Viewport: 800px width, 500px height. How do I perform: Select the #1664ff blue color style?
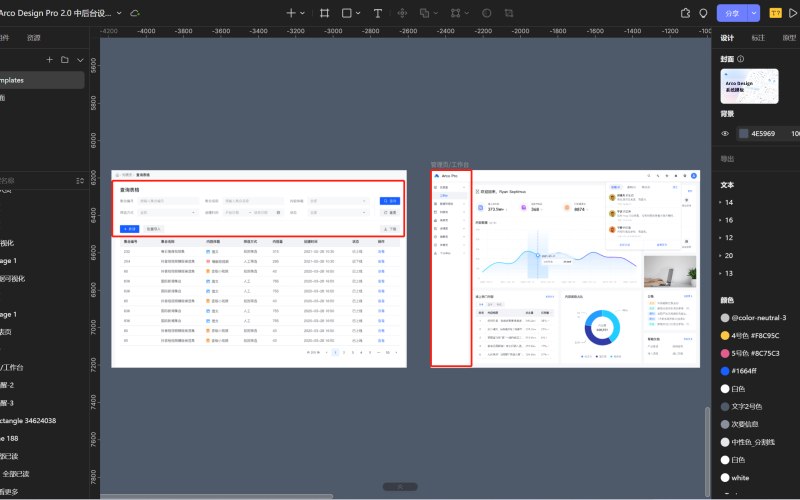tap(738, 371)
